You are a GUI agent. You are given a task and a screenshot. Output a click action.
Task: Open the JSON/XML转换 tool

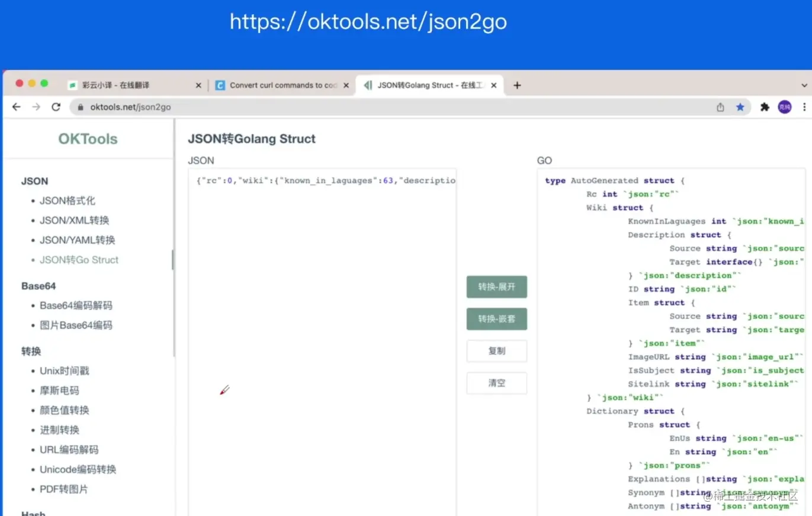coord(75,220)
